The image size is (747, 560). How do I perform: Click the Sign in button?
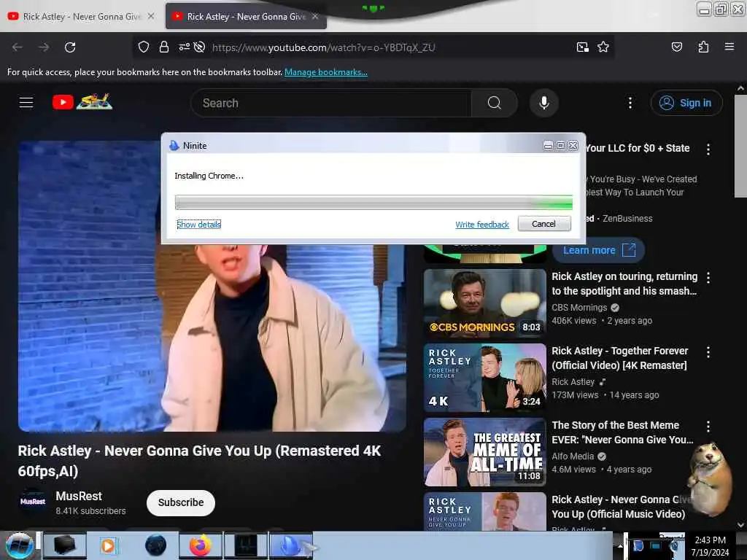click(686, 103)
